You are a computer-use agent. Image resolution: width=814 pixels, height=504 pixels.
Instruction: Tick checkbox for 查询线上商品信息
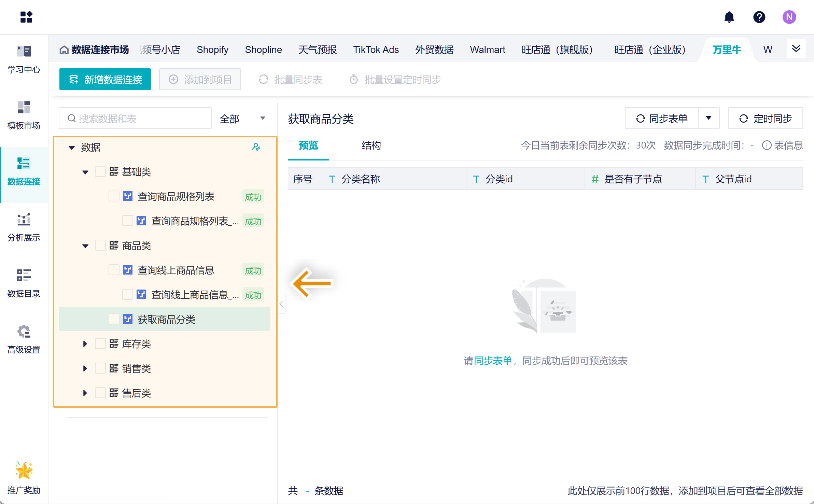click(114, 270)
